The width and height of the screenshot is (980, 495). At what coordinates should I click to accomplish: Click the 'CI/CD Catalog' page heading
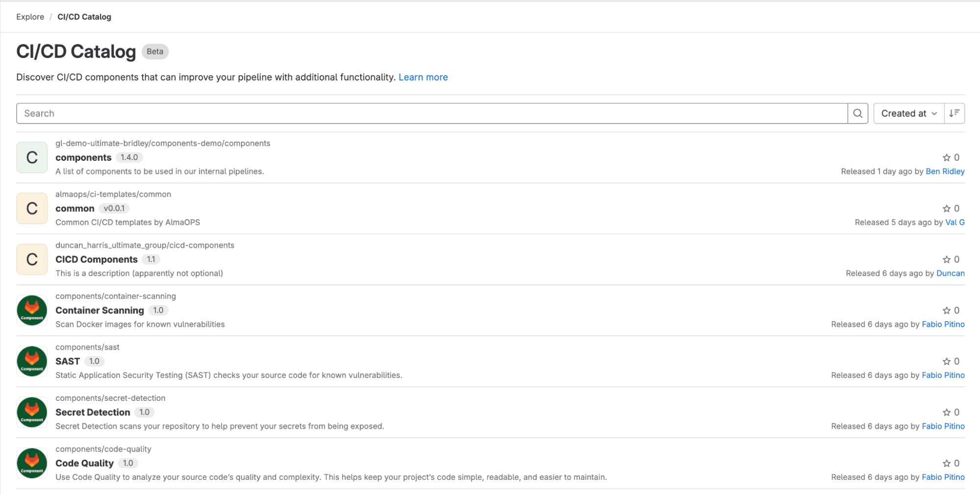pos(76,52)
